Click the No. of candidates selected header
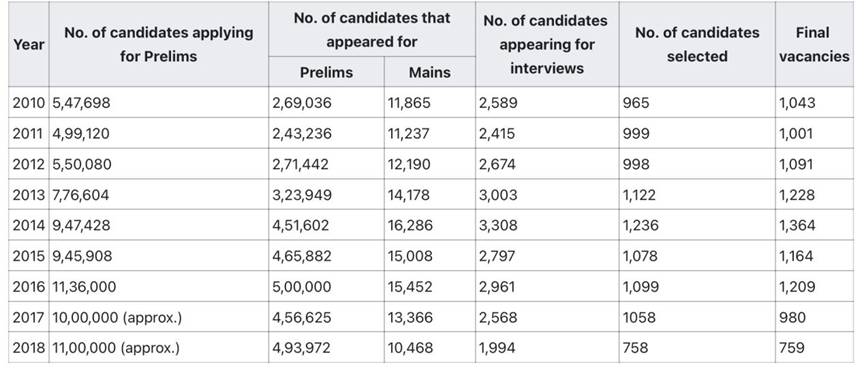Screen dimensions: 864x367 [697, 44]
